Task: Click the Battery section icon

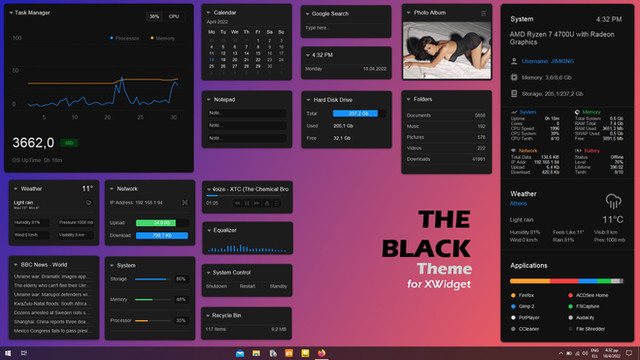Action: click(x=578, y=151)
